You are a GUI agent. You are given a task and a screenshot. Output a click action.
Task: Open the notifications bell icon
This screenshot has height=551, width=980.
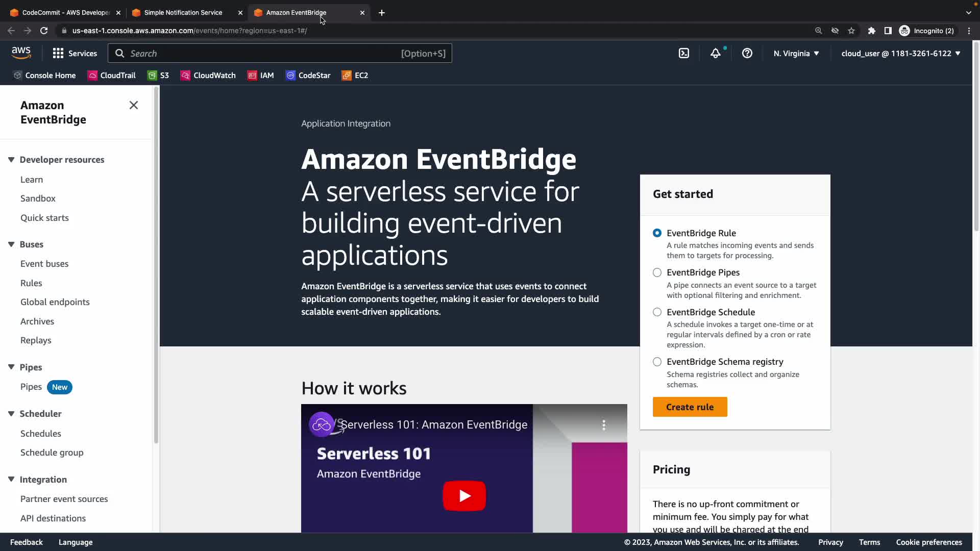coord(716,53)
